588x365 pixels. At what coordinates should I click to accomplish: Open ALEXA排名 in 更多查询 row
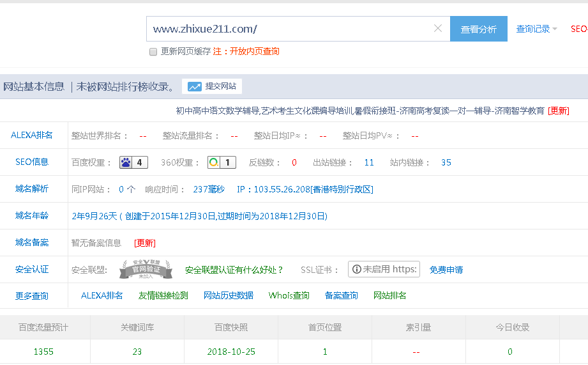(x=102, y=295)
